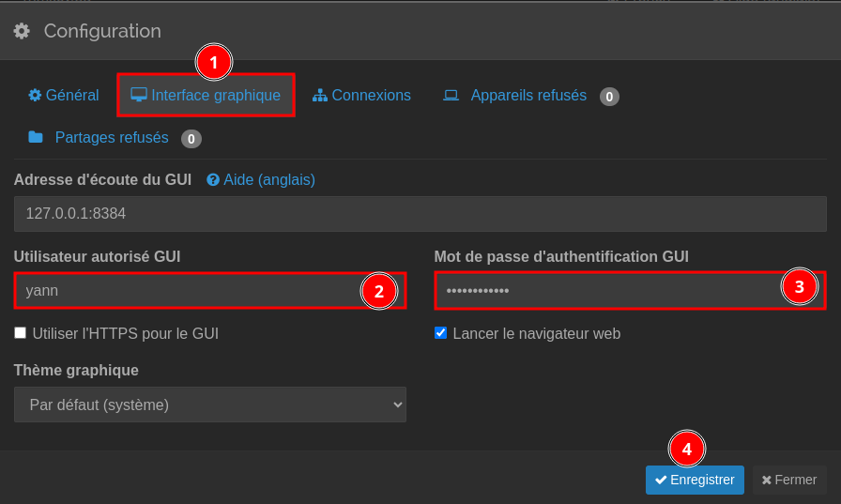This screenshot has width=841, height=504.
Task: Click the cog icon on Général tab
Action: [35, 95]
